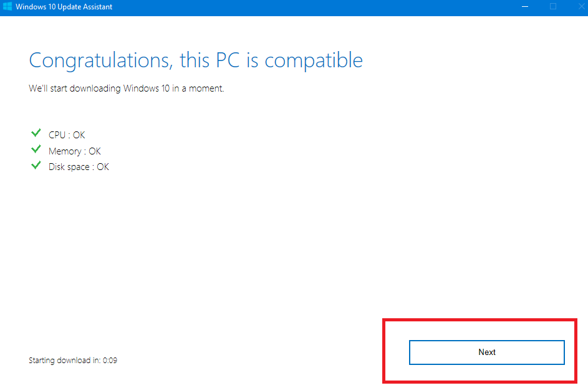Click the 'We'll start downloading Windows 10' message
This screenshot has width=588, height=388.
127,88
